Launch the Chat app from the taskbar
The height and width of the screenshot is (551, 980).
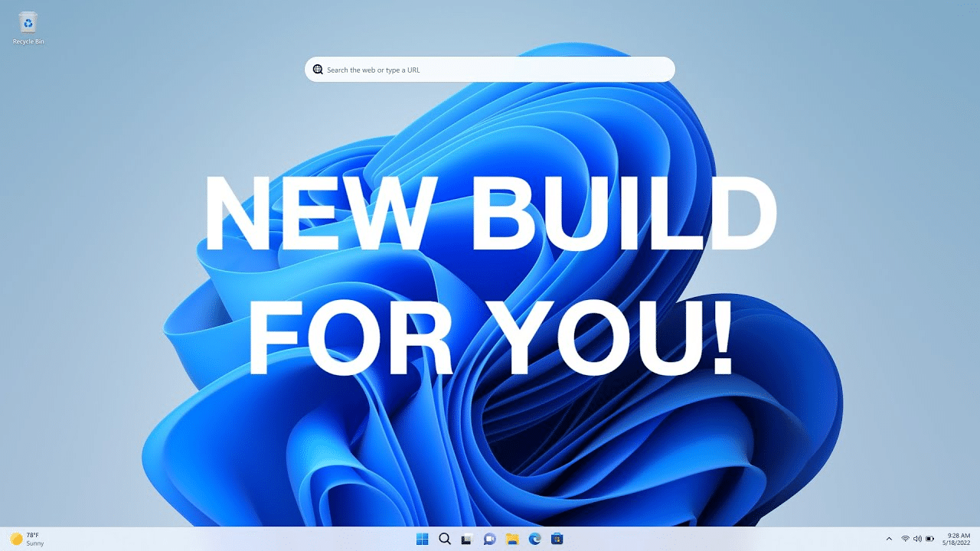click(490, 539)
